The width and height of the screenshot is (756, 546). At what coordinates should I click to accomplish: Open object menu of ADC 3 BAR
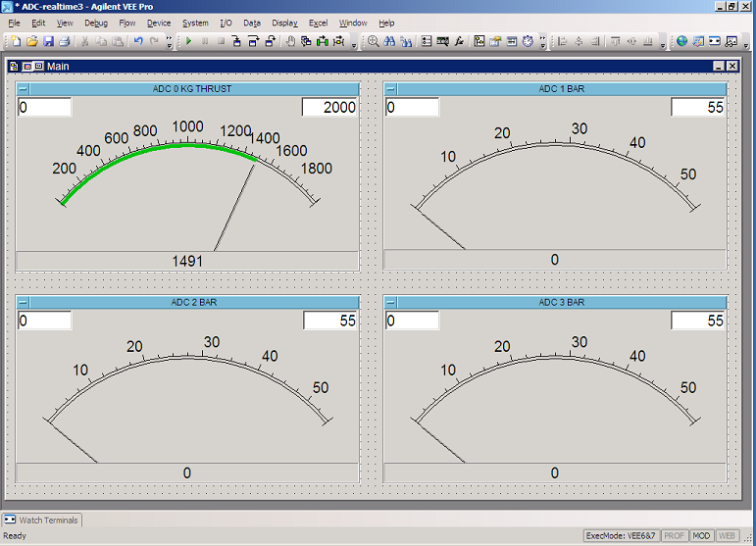(391, 303)
